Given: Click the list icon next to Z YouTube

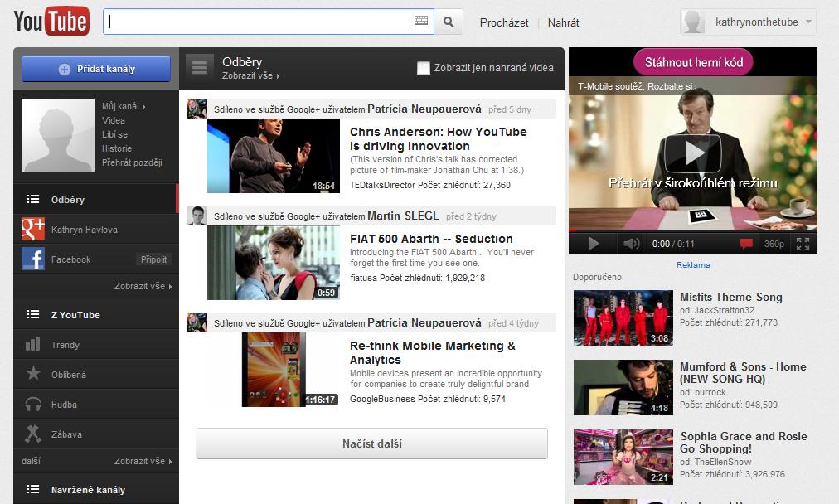Looking at the screenshot, I should point(32,315).
